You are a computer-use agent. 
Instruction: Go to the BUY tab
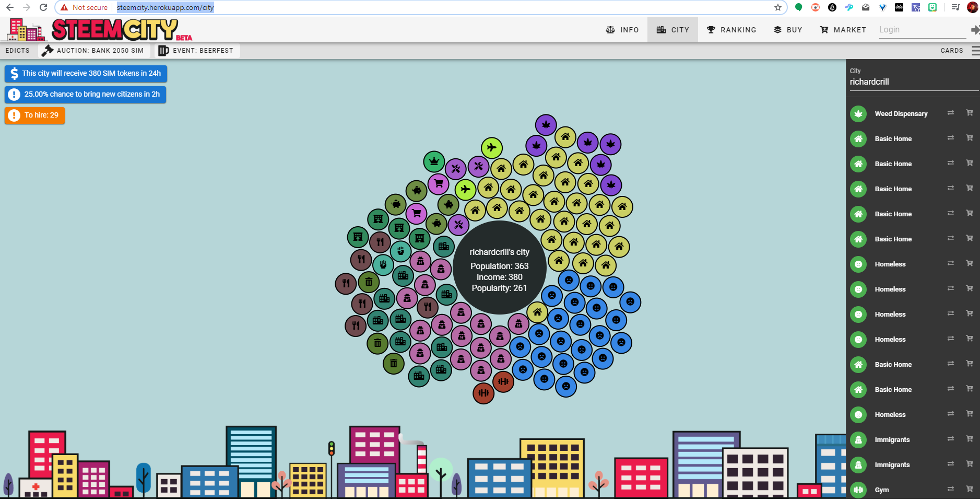click(x=788, y=30)
